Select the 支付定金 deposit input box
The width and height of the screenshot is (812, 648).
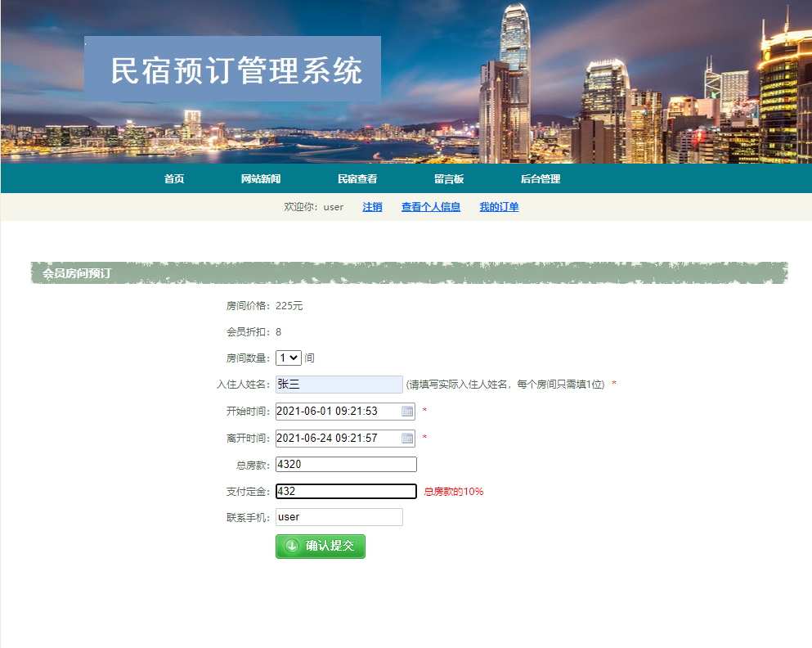pyautogui.click(x=345, y=491)
